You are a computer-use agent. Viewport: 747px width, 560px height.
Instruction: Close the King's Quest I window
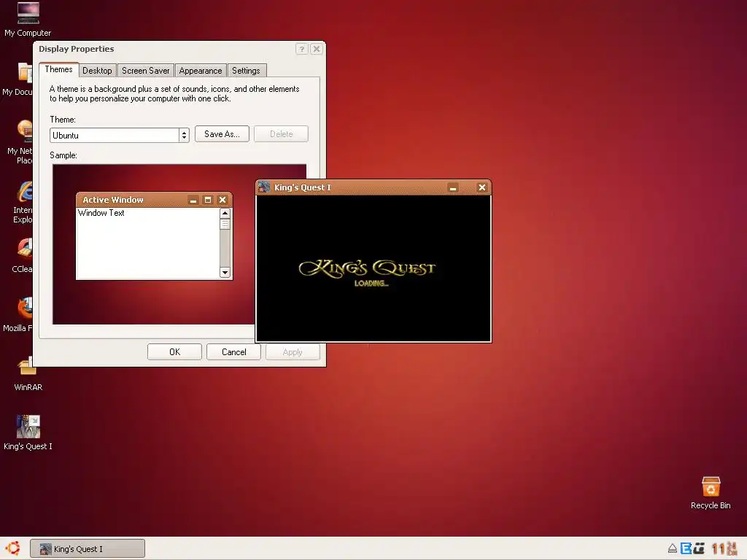click(482, 187)
